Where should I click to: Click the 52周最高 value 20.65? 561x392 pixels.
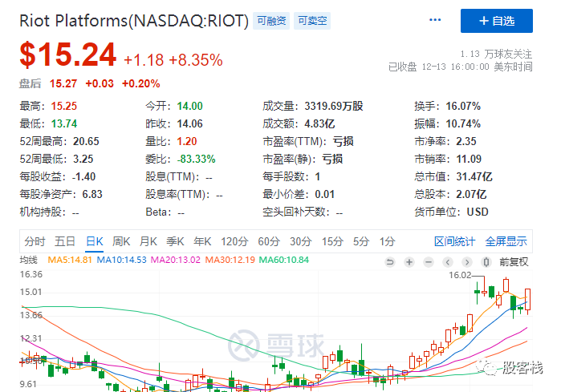click(x=86, y=142)
